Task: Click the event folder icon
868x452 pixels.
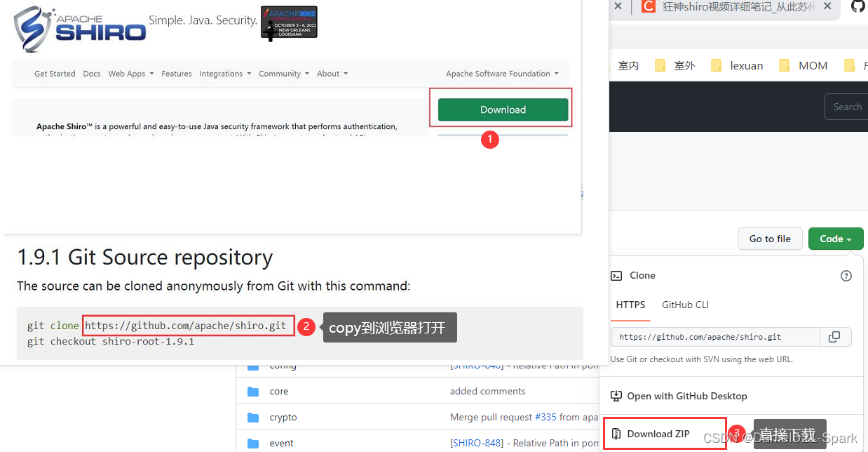Action: click(x=254, y=443)
